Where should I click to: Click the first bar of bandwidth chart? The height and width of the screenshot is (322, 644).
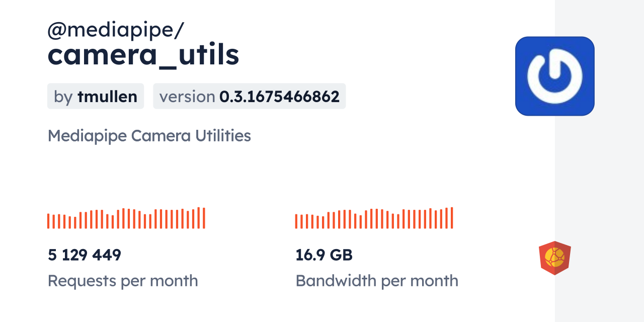click(x=296, y=221)
